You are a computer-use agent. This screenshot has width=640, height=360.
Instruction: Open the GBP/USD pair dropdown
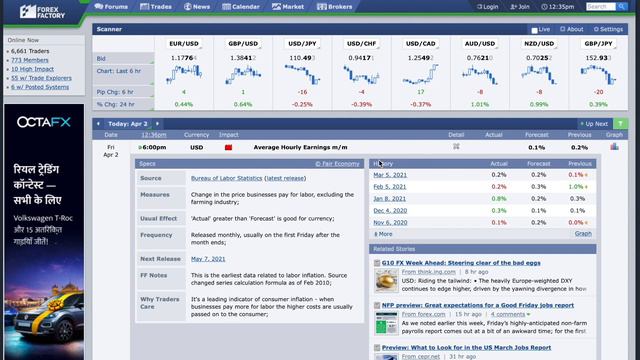tap(243, 44)
